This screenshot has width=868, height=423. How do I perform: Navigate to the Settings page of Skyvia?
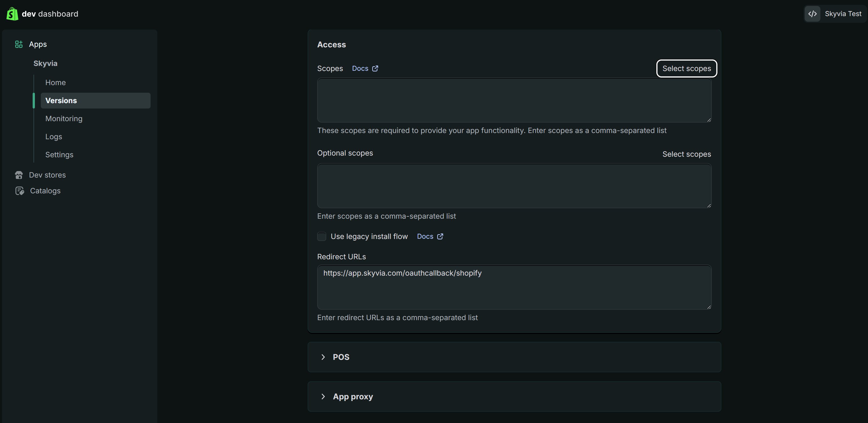pos(59,154)
